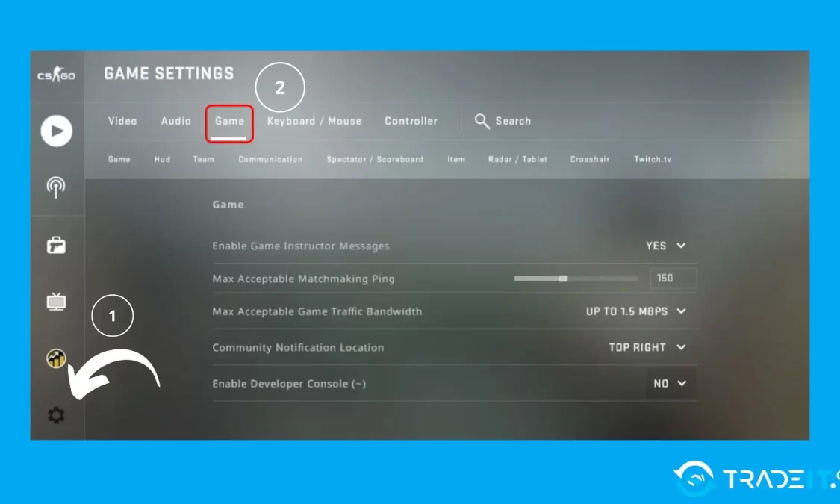840x504 pixels.
Task: Click Enable Developer Console (~) label
Action: point(289,384)
